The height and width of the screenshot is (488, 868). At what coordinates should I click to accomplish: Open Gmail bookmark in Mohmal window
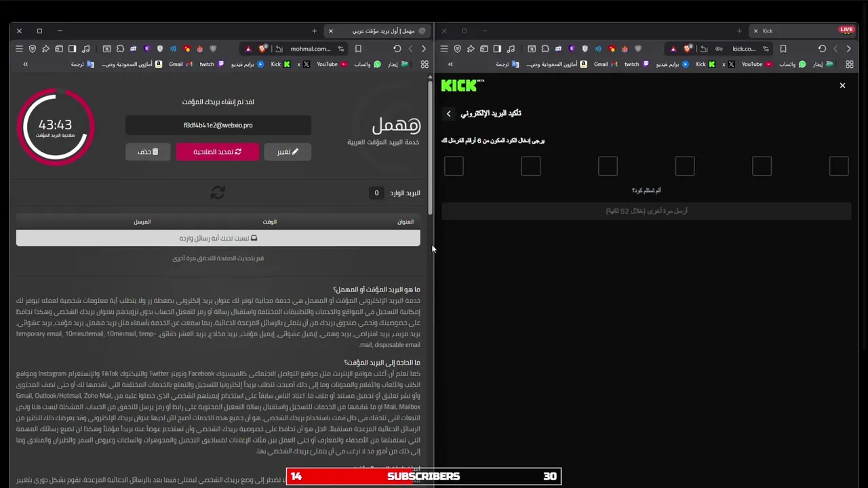[181, 64]
